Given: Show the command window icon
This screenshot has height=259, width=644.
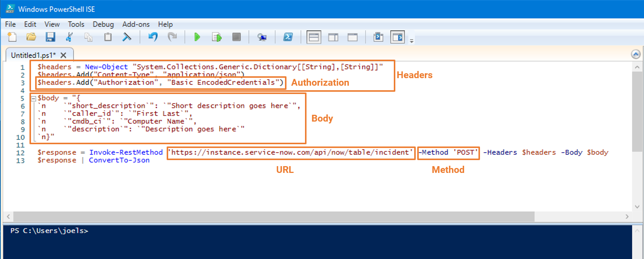Looking at the screenshot, I should click(x=378, y=37).
